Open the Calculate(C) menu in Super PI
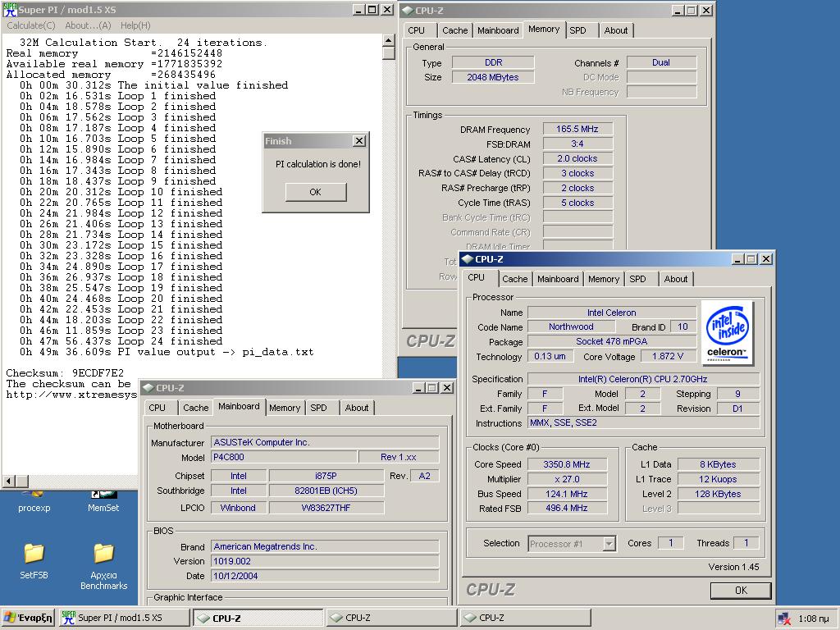Screen dimensions: 840x630 tap(31, 25)
